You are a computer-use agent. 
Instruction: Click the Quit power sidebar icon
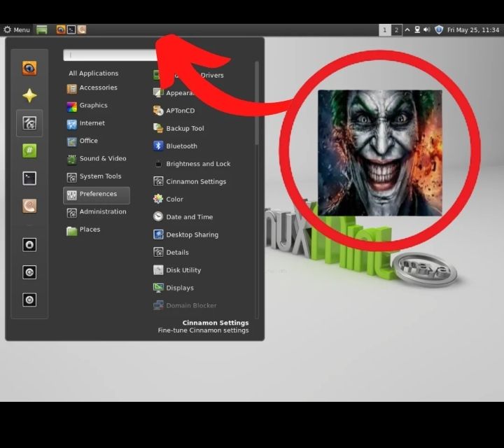click(29, 300)
